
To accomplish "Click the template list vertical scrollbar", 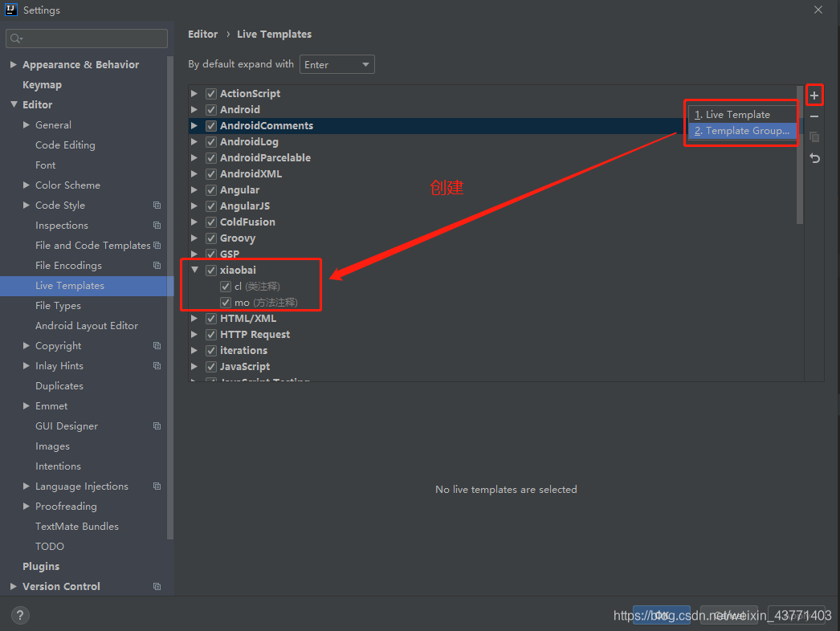I will (800, 155).
